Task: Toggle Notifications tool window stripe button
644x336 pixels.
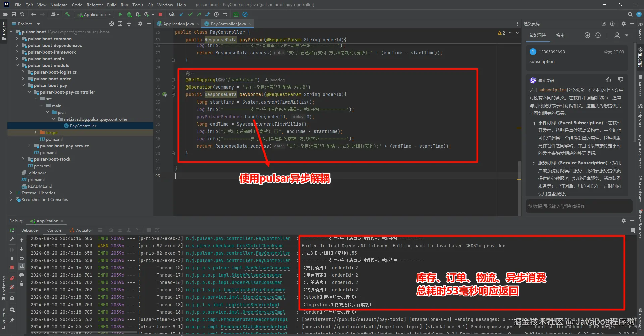Action: 640,223
